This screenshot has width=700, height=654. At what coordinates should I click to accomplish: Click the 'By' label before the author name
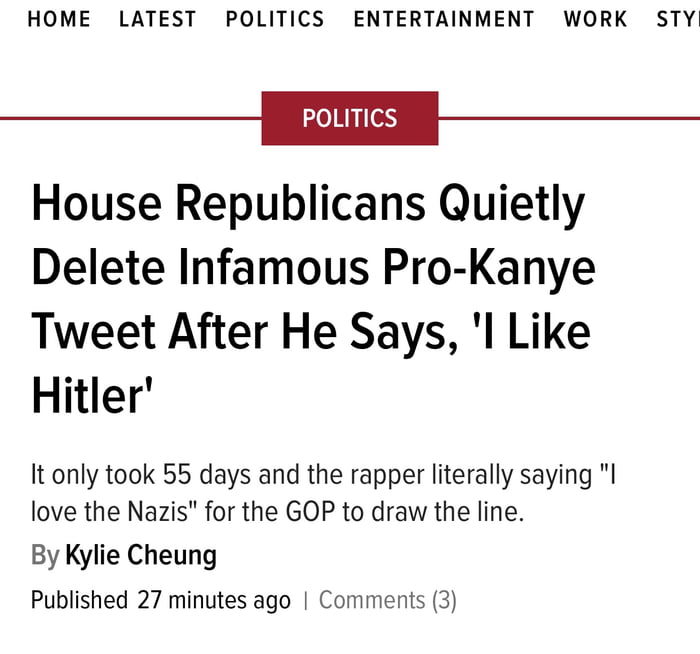tap(45, 555)
